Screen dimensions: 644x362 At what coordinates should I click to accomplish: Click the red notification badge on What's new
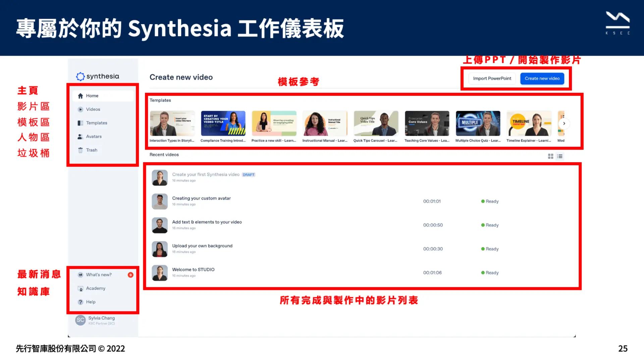tap(130, 275)
